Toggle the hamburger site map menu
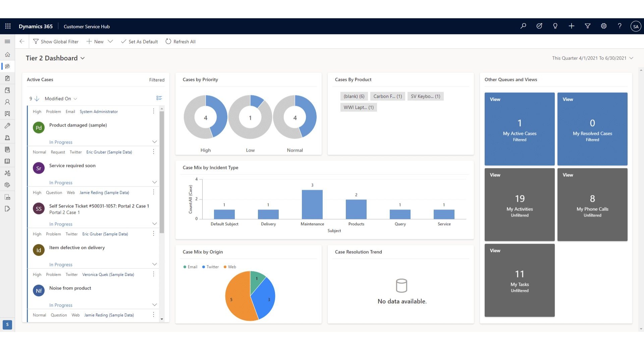This screenshot has width=644, height=362. coord(7,42)
